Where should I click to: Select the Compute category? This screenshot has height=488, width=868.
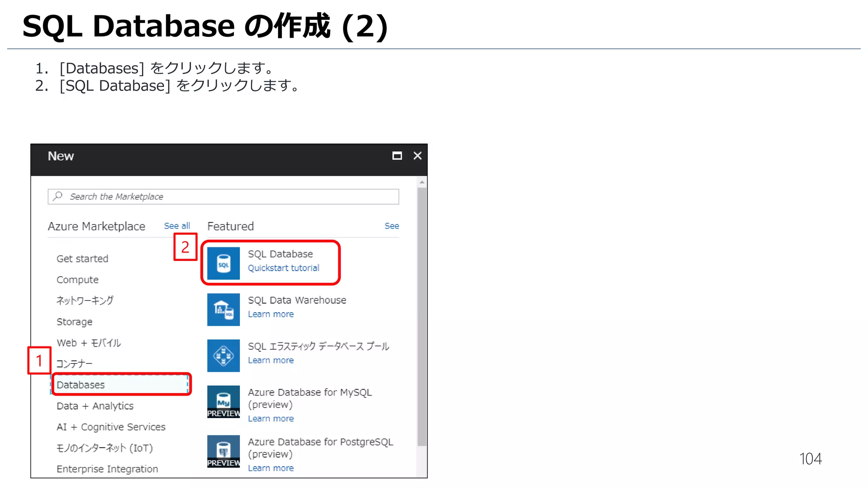pyautogui.click(x=78, y=280)
